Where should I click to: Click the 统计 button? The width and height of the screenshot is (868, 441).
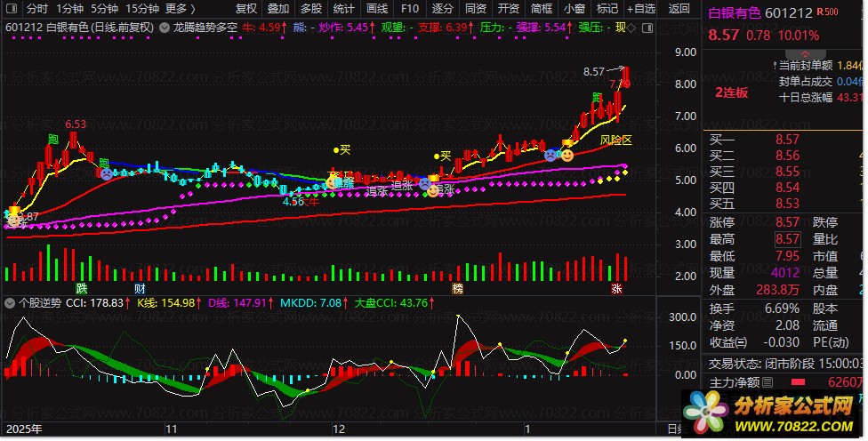tap(344, 8)
